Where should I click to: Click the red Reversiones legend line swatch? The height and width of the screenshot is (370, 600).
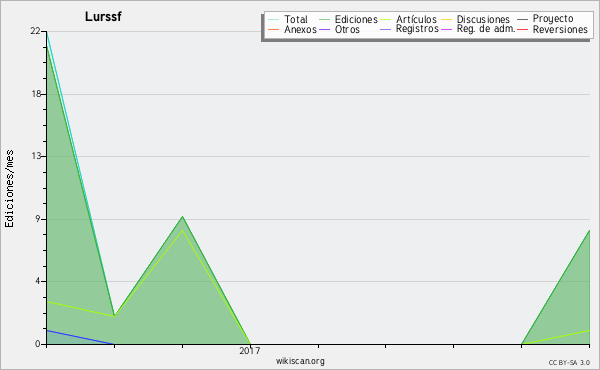[x=522, y=29]
